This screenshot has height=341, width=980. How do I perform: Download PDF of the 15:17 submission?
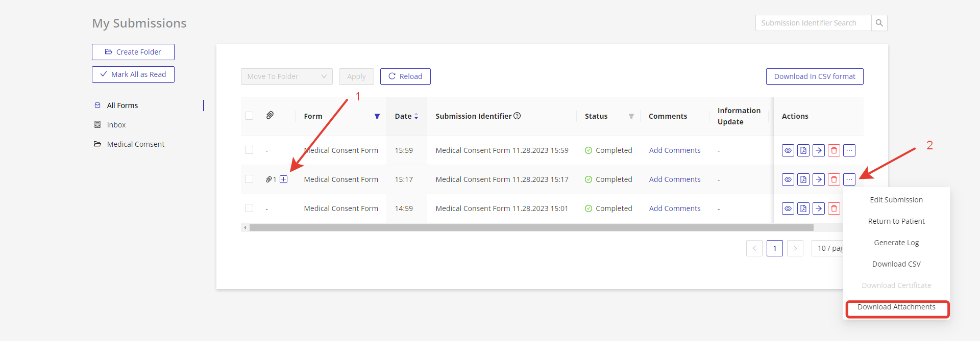(x=803, y=179)
